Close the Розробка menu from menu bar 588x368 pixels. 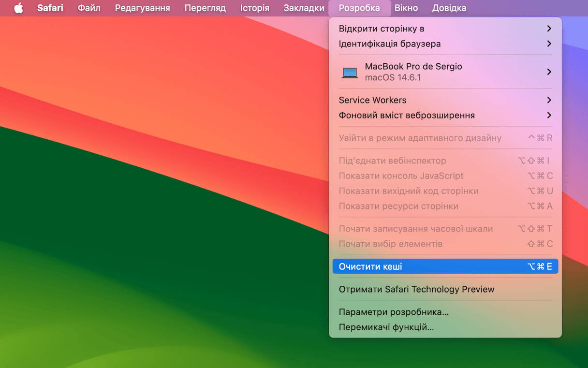[359, 8]
